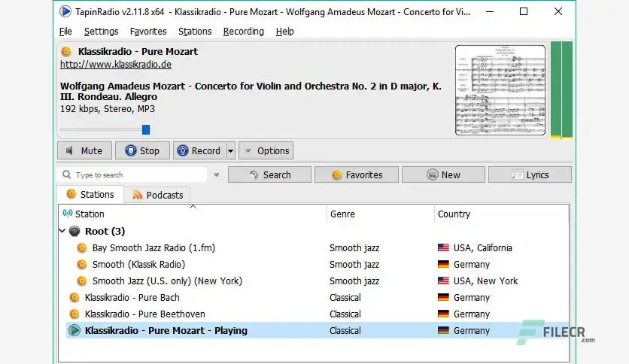Select Bay Smooth Jazz Radio (1.fm) station
The image size is (629, 364).
click(x=153, y=247)
